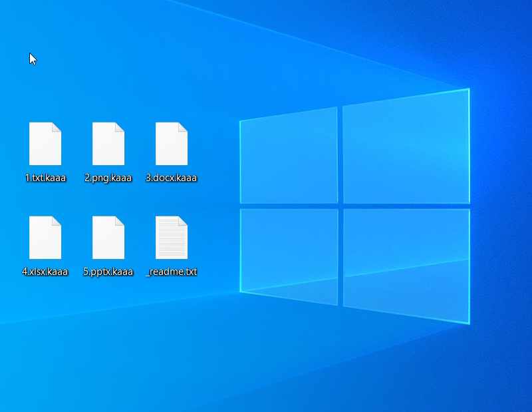Select the 2.png.kaaa file icon

click(108, 144)
